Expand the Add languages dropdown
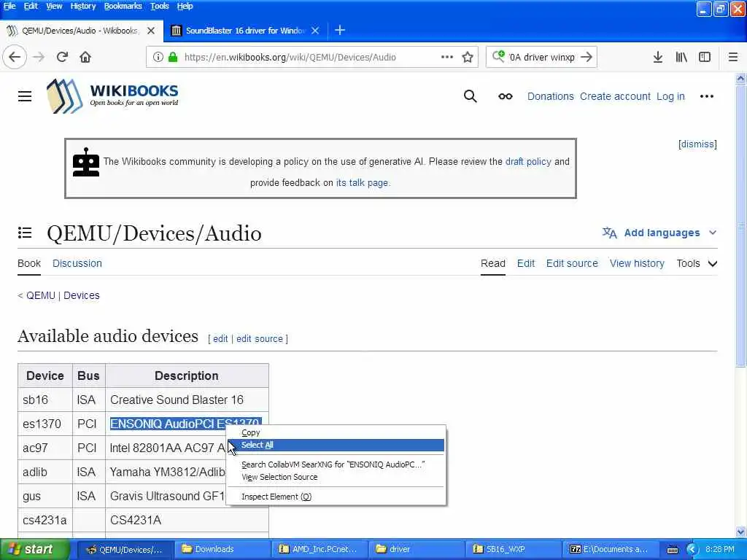Image resolution: width=747 pixels, height=560 pixels. tap(659, 233)
